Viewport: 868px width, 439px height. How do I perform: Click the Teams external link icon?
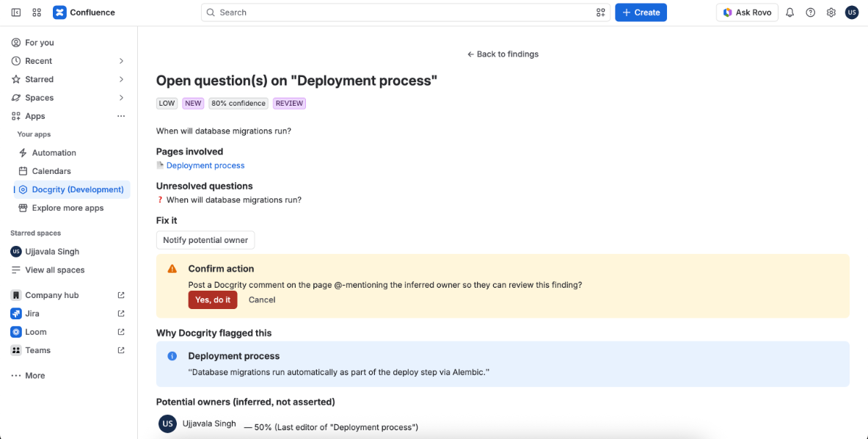121,350
